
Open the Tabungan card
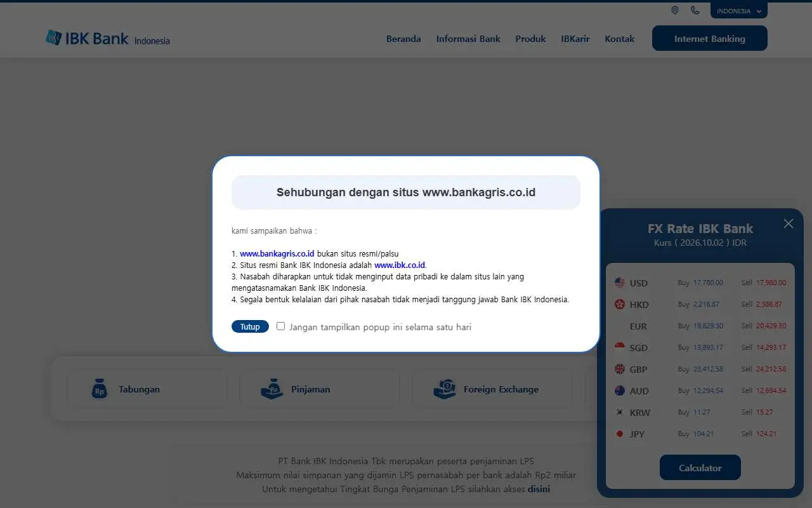pyautogui.click(x=147, y=389)
